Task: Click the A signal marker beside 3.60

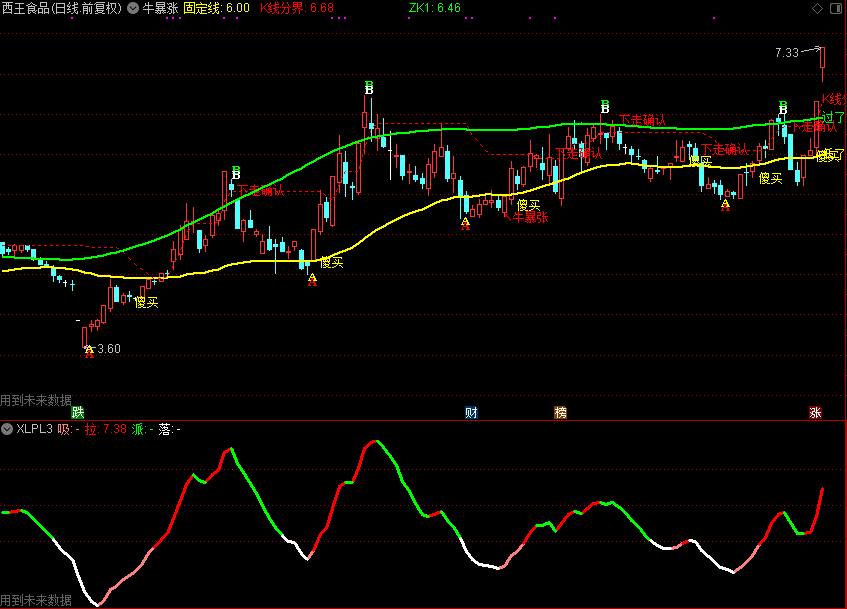Action: tap(89, 351)
